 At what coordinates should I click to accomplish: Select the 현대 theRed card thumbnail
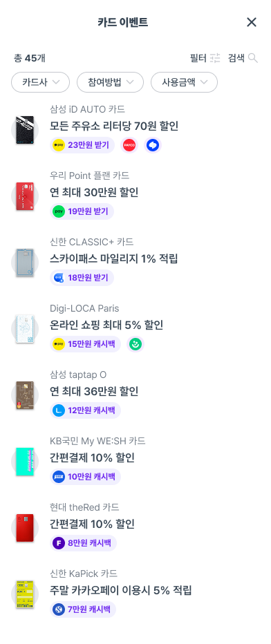(25, 528)
